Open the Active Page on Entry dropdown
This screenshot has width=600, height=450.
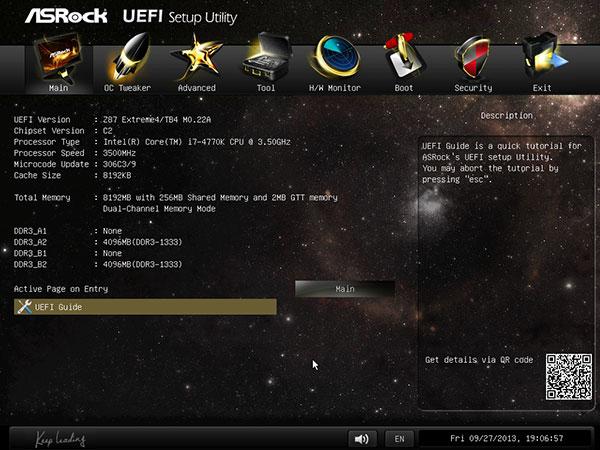point(345,289)
